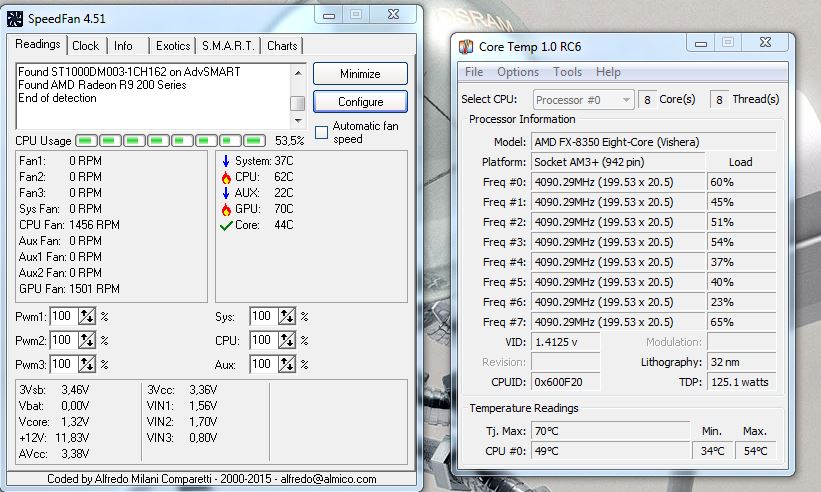The height and width of the screenshot is (492, 821).
Task: Click the green checkmark beside Core 44C
Action: click(226, 226)
